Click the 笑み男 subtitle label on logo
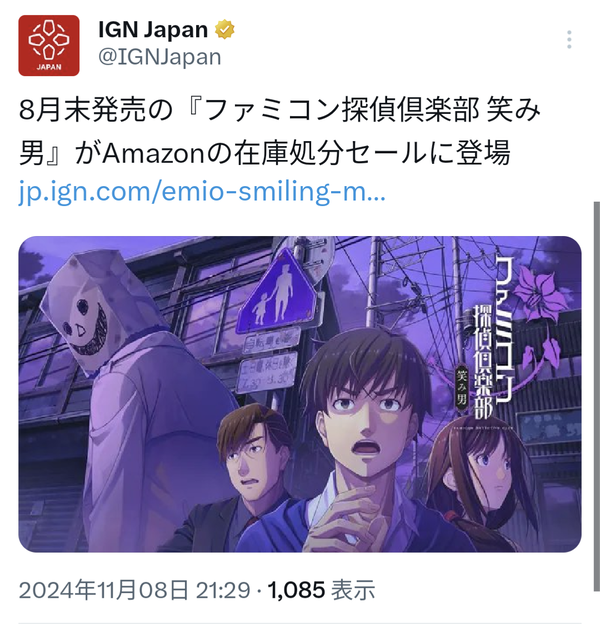 pyautogui.click(x=461, y=386)
